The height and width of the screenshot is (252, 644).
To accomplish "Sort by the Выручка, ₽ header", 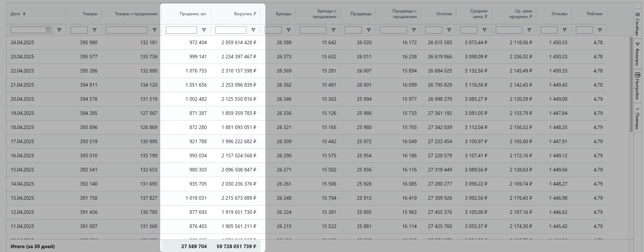I will (x=245, y=14).
